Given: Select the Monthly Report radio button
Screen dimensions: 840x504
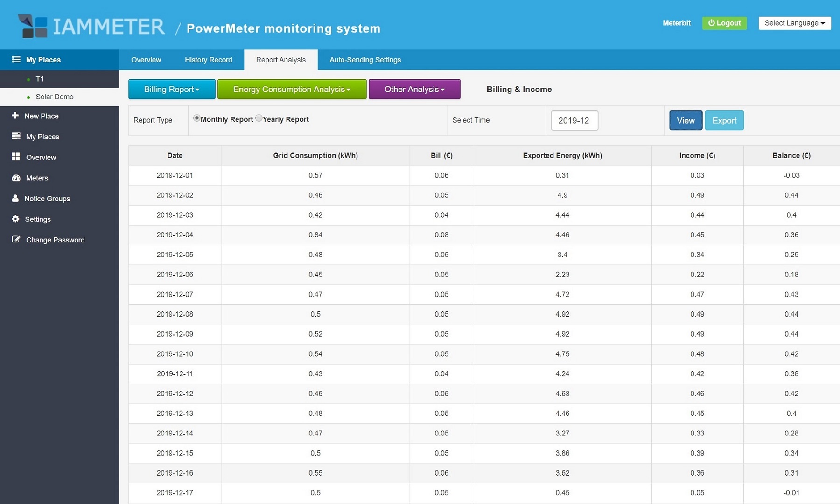Looking at the screenshot, I should coord(196,118).
